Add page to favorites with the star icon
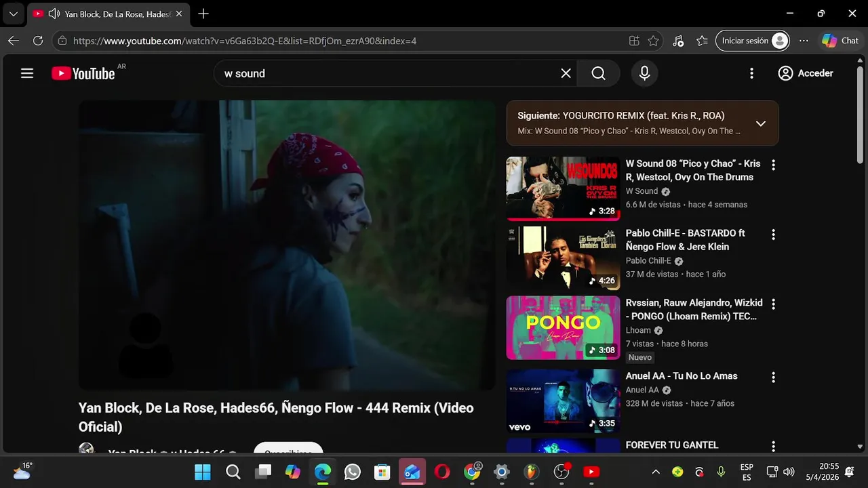This screenshot has height=488, width=868. (x=653, y=41)
